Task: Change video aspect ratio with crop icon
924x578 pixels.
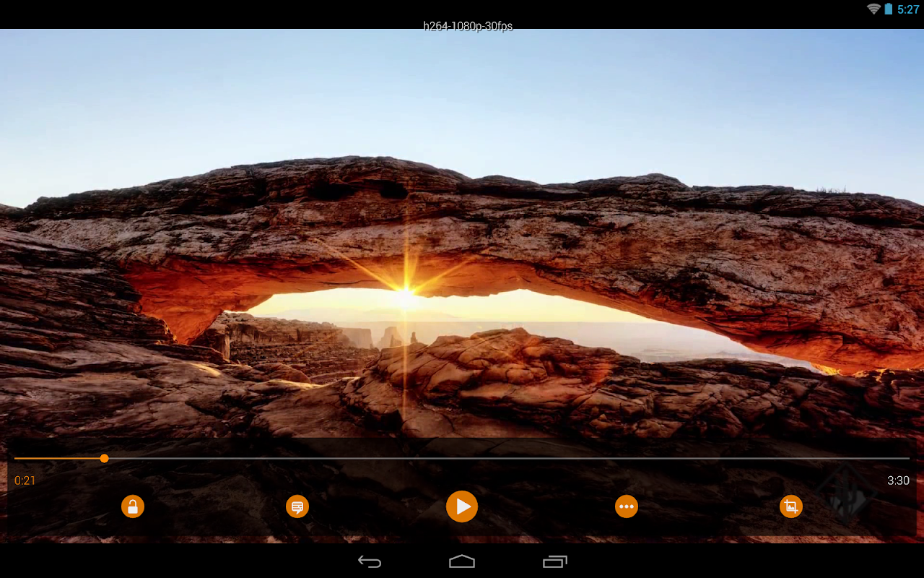Action: [x=791, y=506]
